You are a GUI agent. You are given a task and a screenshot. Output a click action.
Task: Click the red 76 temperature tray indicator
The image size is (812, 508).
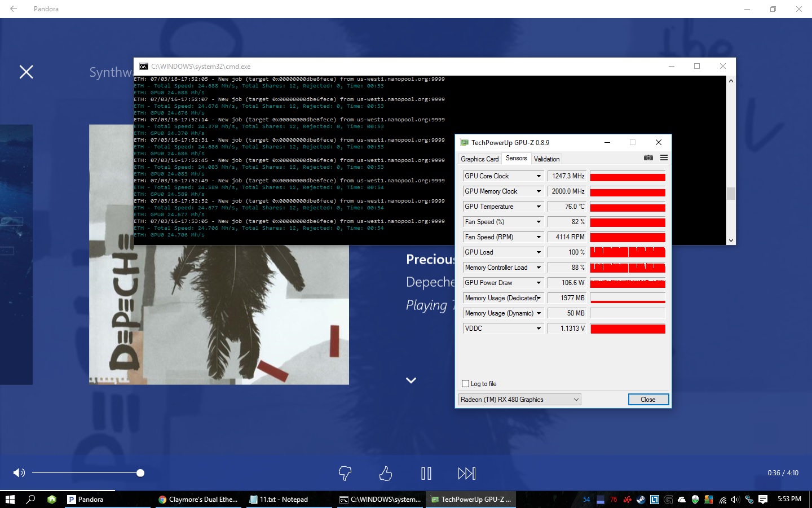pyautogui.click(x=614, y=500)
